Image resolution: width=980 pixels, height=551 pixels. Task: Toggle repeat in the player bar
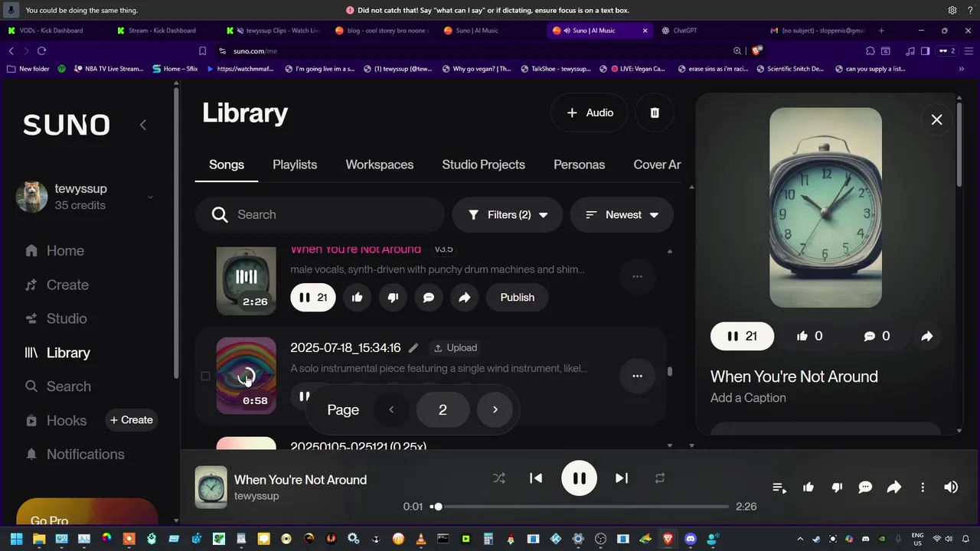[659, 478]
